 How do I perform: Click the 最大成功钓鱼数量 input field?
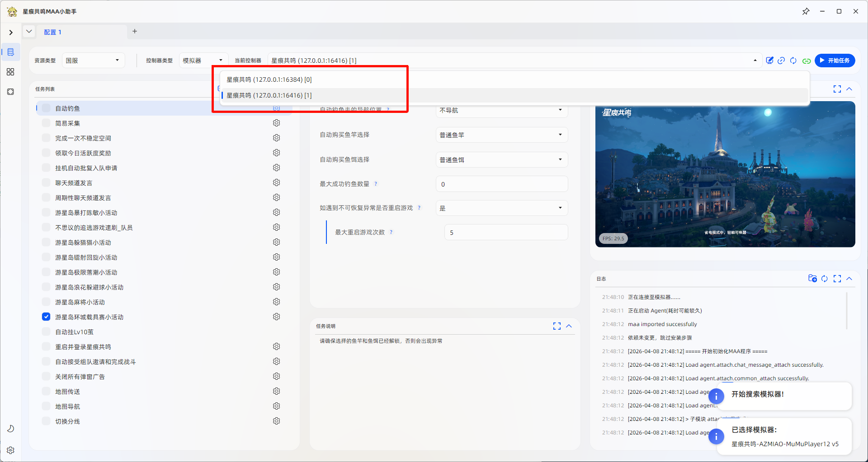(x=502, y=184)
